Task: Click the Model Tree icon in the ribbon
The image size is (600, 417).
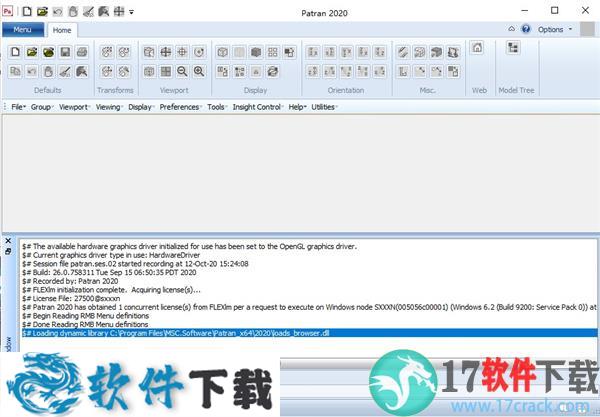Action: click(513, 48)
